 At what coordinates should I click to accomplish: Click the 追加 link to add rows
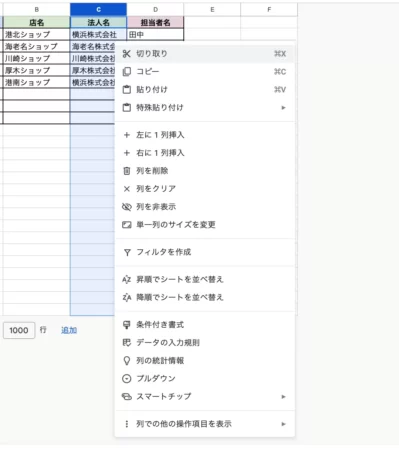(69, 330)
